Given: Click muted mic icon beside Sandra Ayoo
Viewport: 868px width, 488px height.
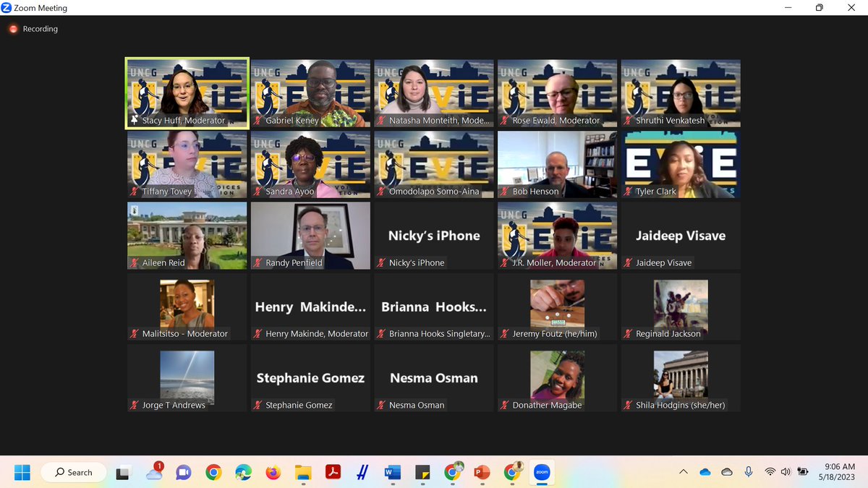Looking at the screenshot, I should point(258,192).
